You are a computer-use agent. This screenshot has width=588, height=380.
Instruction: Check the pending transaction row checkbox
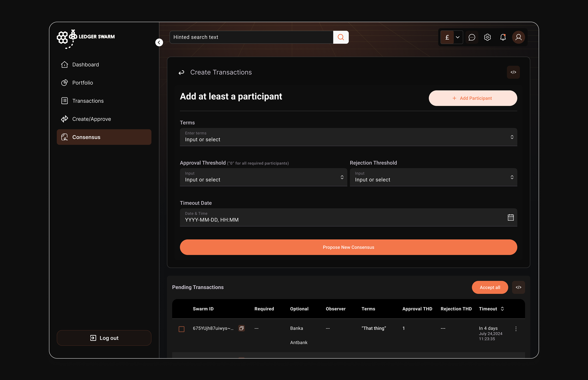[182, 329]
